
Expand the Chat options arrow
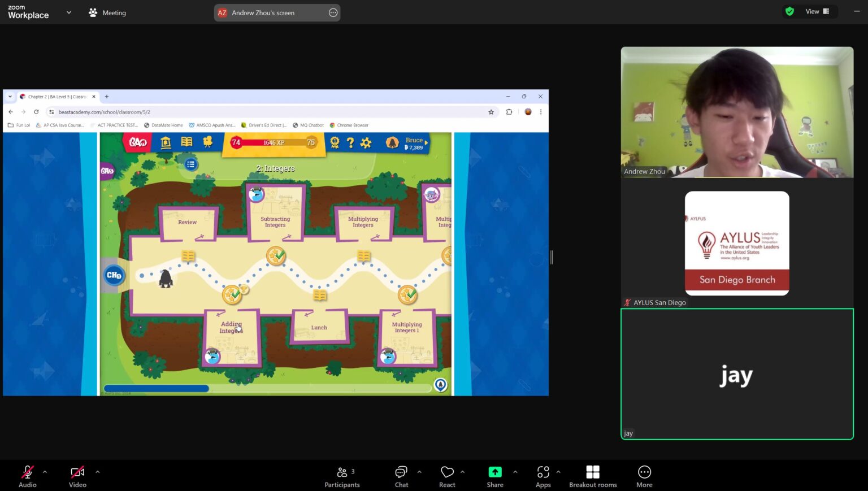pos(419,471)
